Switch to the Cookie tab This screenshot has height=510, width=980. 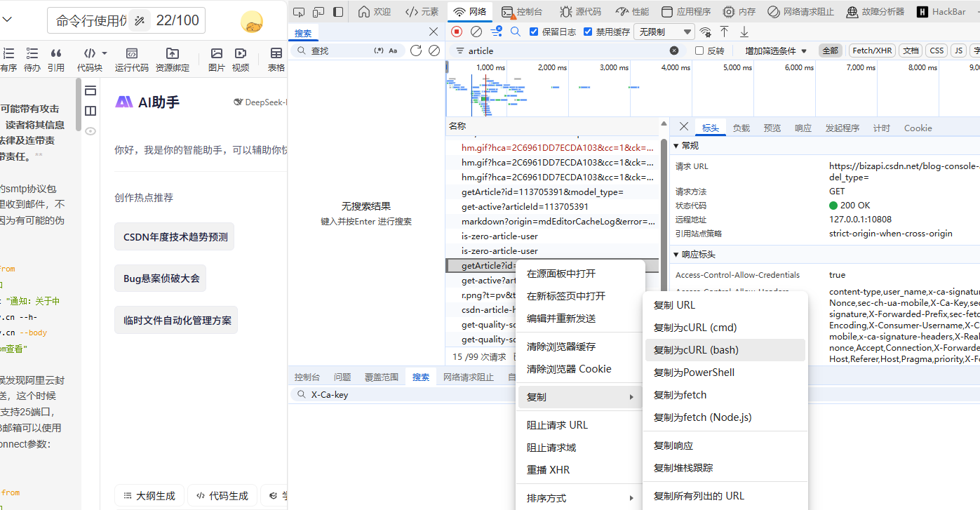click(x=917, y=128)
